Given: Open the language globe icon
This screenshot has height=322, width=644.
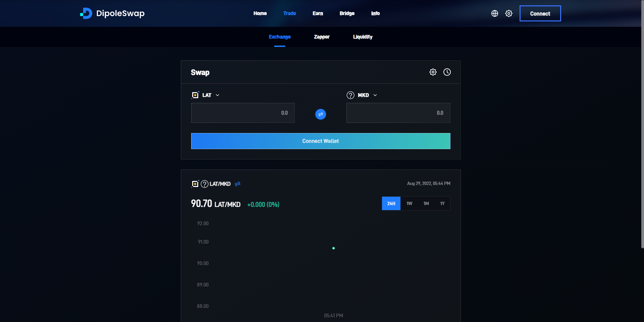Looking at the screenshot, I should (495, 13).
